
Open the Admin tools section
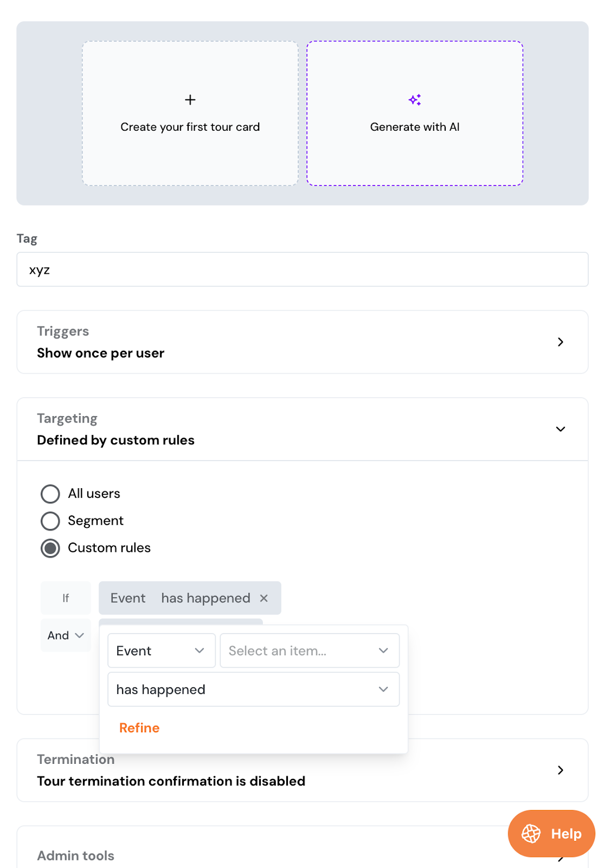pos(76,856)
